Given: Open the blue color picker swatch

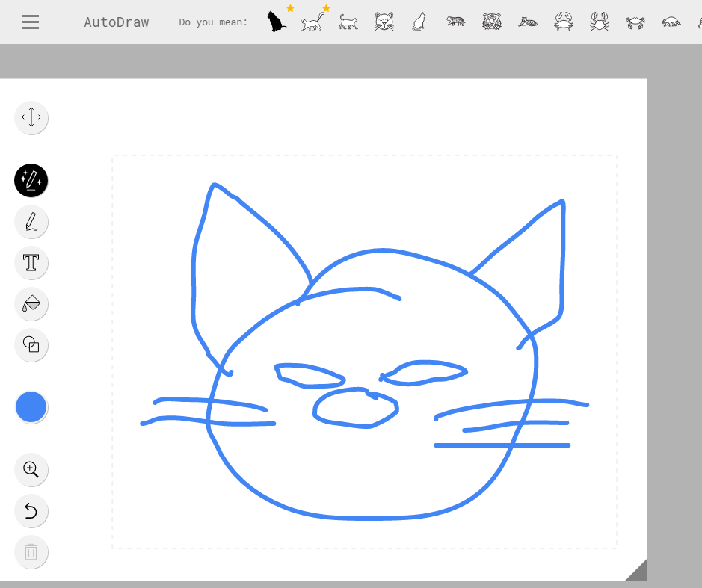Looking at the screenshot, I should point(31,407).
